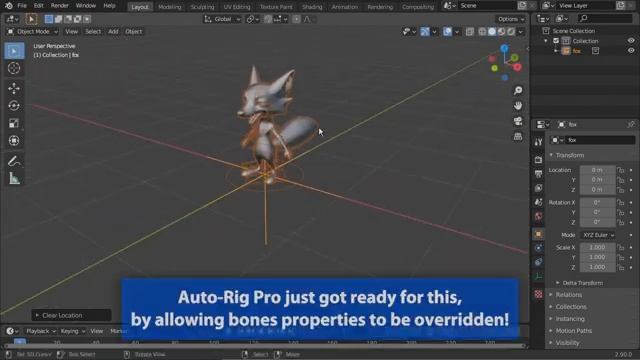
Task: Expand the Clear Location operator panel
Action: 71,315
